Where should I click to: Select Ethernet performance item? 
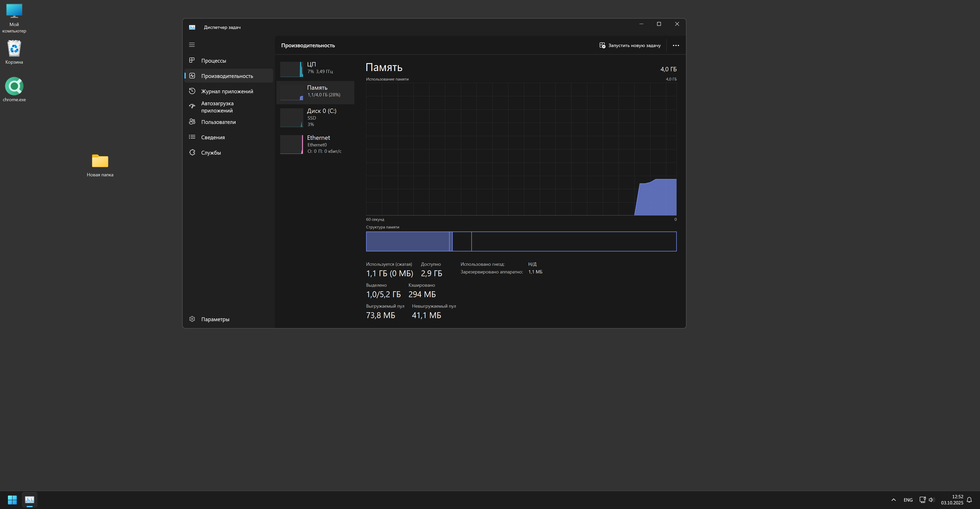(316, 144)
